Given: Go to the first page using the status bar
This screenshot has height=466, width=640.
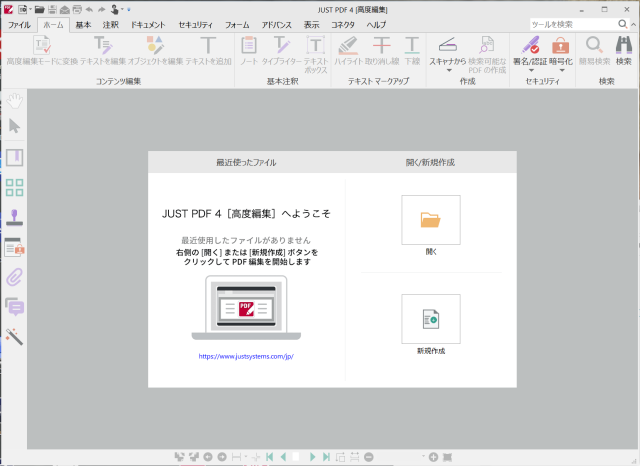Looking at the screenshot, I should (x=269, y=457).
